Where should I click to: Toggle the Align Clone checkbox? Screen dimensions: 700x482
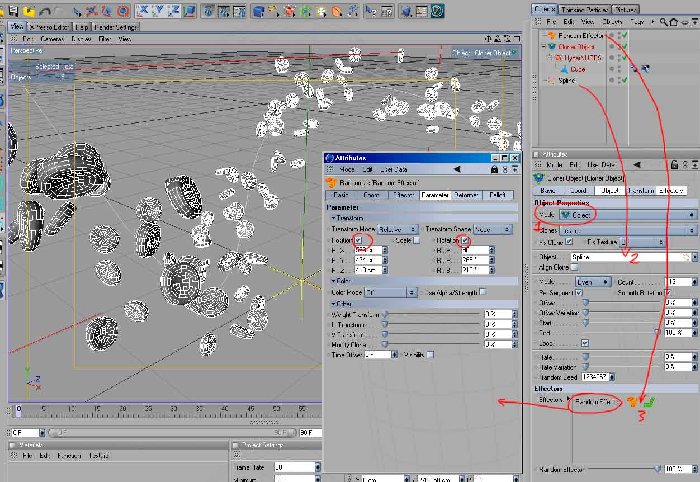(x=575, y=267)
